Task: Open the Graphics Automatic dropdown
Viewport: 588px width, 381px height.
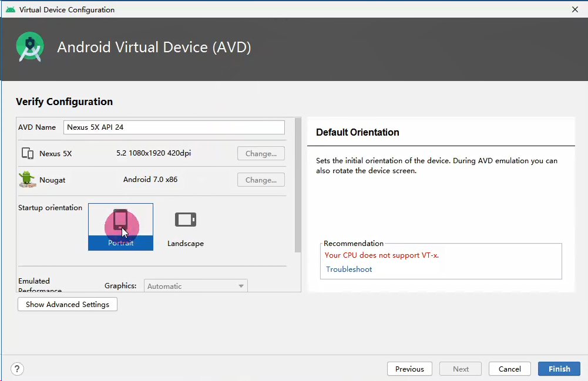Action: (x=196, y=286)
